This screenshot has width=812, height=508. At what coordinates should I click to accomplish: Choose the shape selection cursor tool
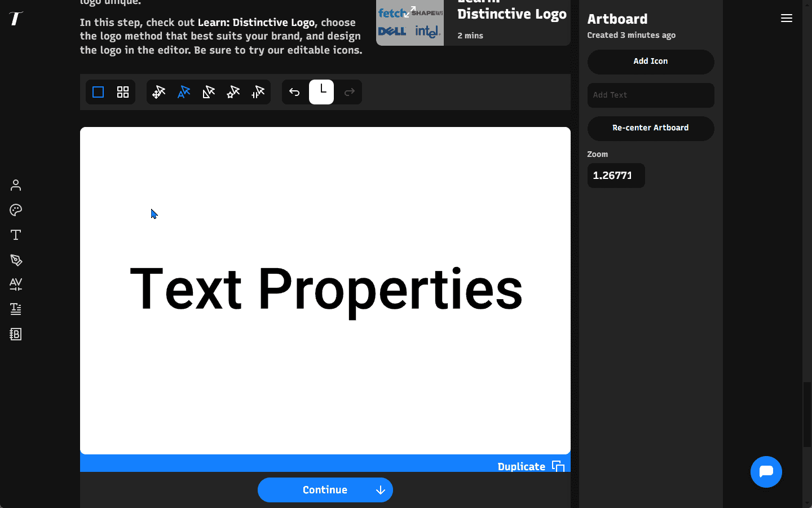pos(209,92)
